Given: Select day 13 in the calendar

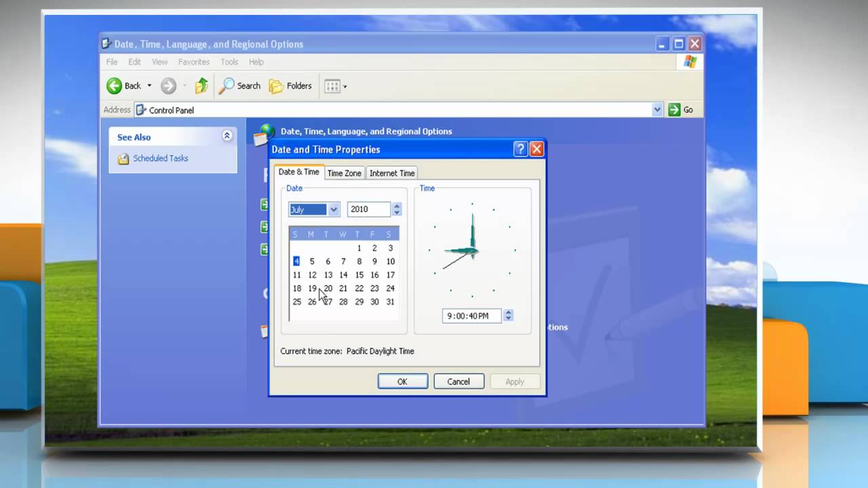Looking at the screenshot, I should (328, 275).
